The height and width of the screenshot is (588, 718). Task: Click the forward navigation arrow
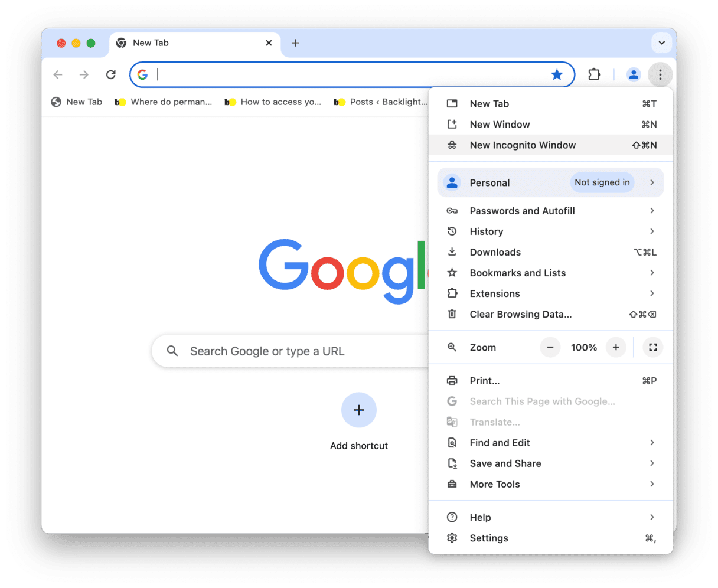coord(84,74)
